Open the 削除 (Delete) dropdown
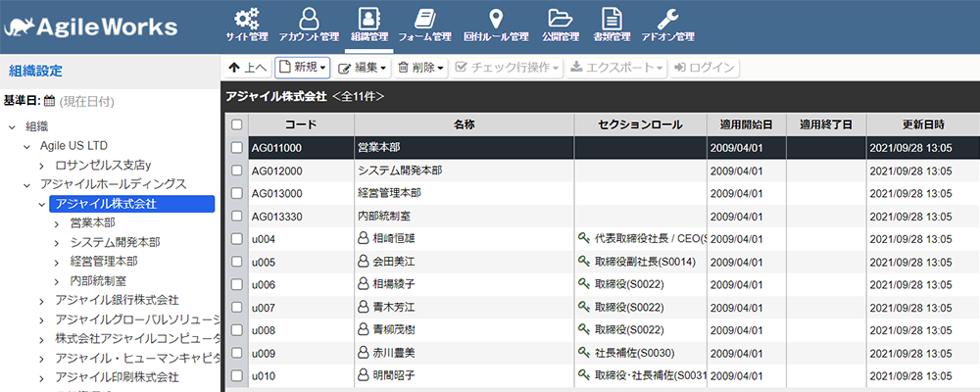The image size is (980, 392). pos(420,68)
